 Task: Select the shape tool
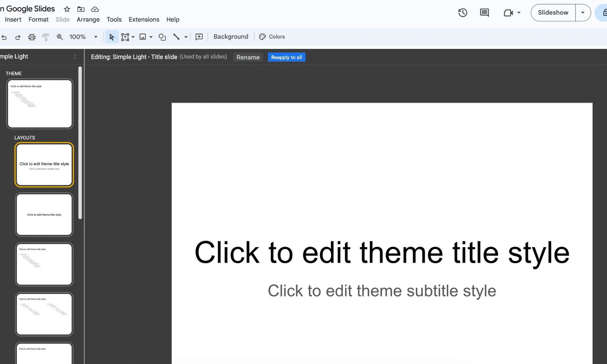click(x=162, y=36)
